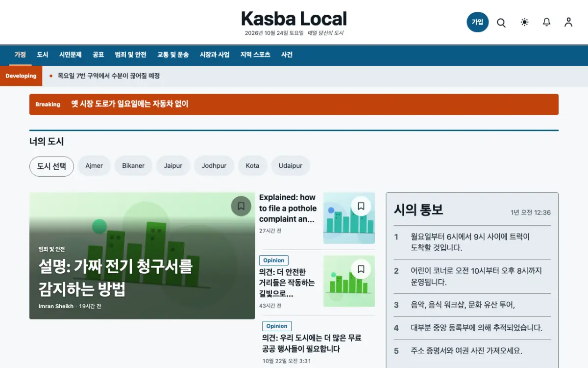Click the 가입 sign-up button
The image size is (588, 368).
pos(478,22)
